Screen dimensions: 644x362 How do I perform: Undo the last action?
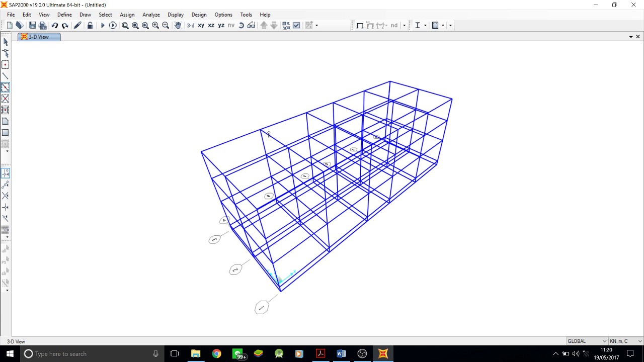55,25
